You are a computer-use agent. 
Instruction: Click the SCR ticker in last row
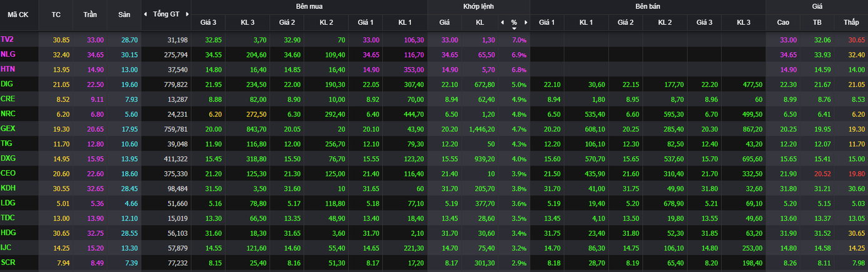(x=8, y=261)
